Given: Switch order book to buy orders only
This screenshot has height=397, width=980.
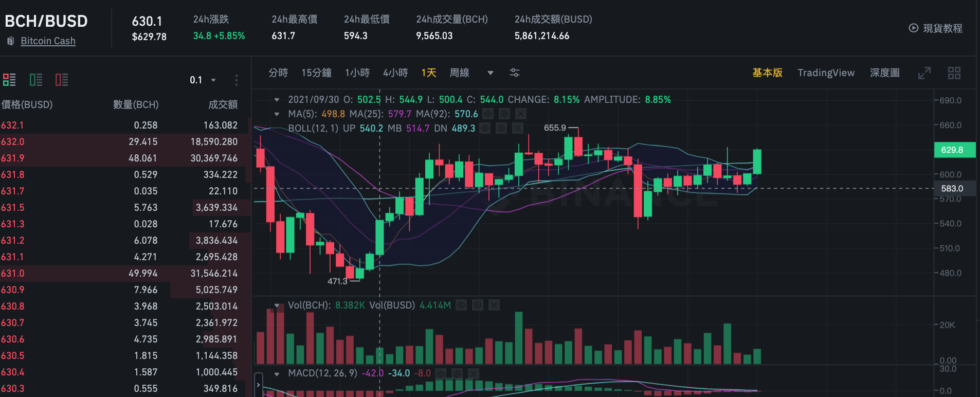Looking at the screenshot, I should pos(36,80).
